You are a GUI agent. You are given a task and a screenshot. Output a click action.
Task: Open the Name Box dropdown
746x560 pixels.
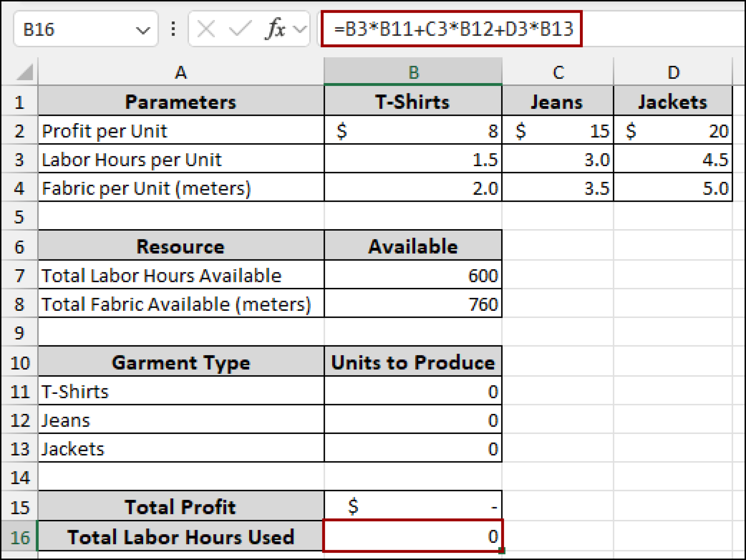click(x=142, y=29)
